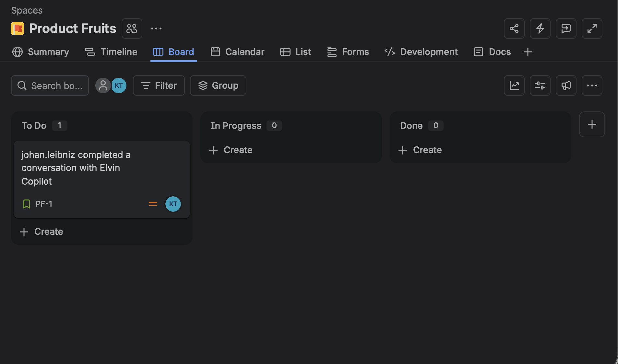The height and width of the screenshot is (364, 618).
Task: Click Create in the To Do column
Action: tap(42, 232)
